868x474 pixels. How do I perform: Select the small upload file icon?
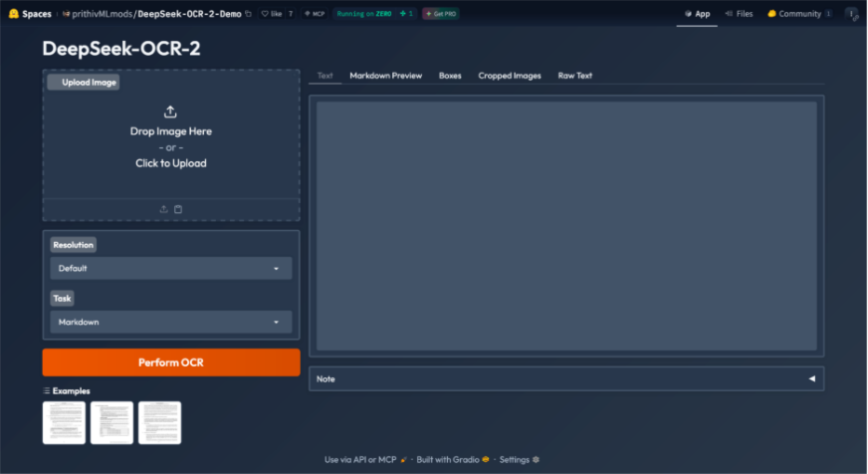pyautogui.click(x=163, y=209)
